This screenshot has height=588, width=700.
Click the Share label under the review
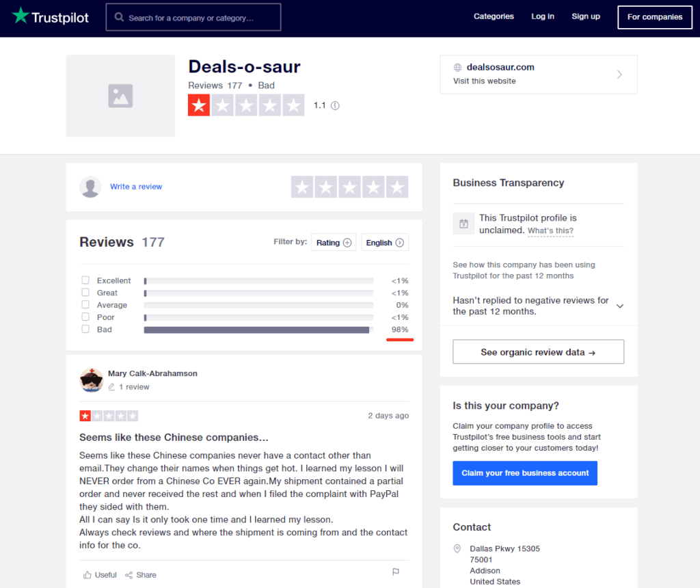coord(146,575)
